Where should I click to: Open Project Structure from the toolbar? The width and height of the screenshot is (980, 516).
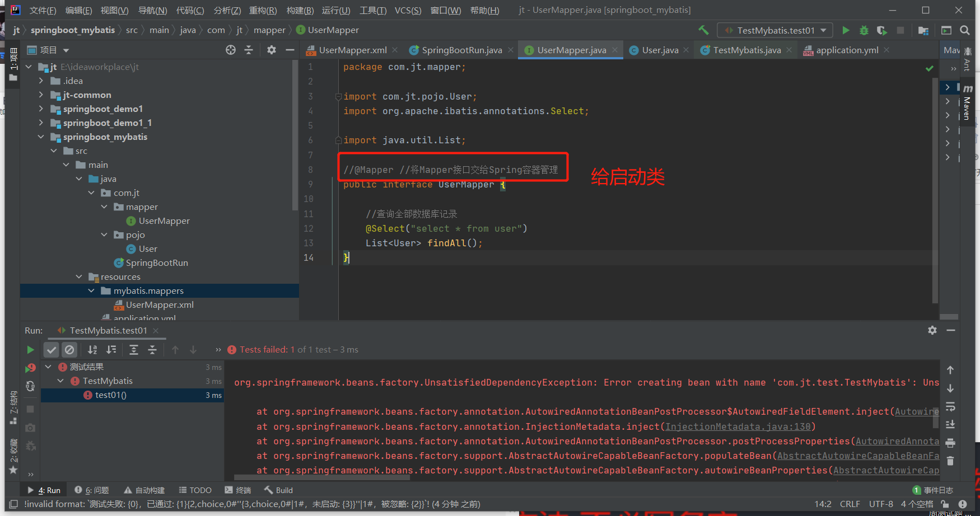923,30
